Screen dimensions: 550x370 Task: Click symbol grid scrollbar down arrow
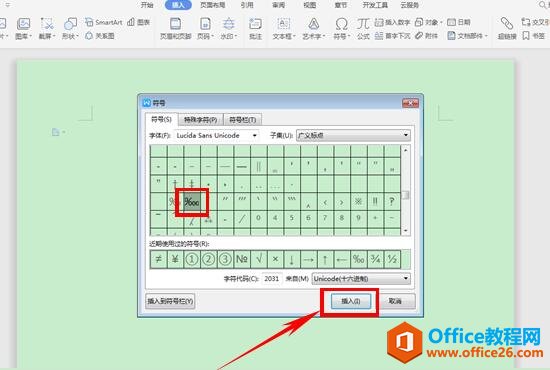pyautogui.click(x=406, y=230)
